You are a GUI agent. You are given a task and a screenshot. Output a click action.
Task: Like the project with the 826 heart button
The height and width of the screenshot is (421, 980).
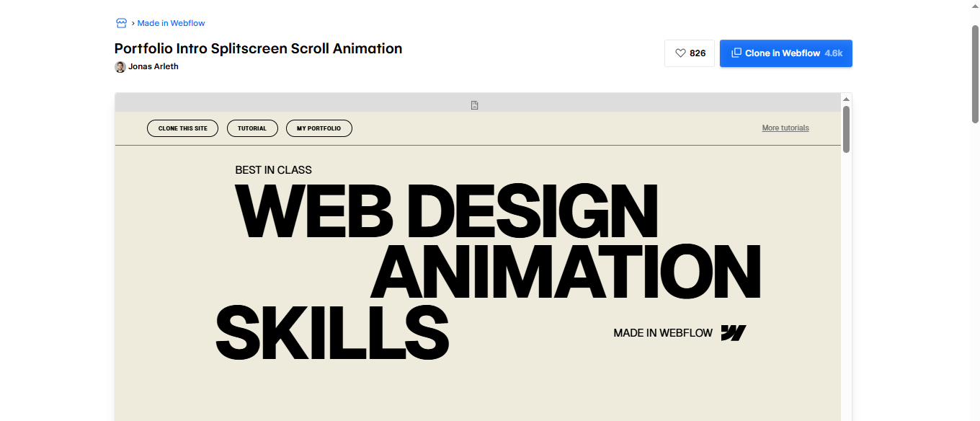coord(690,53)
